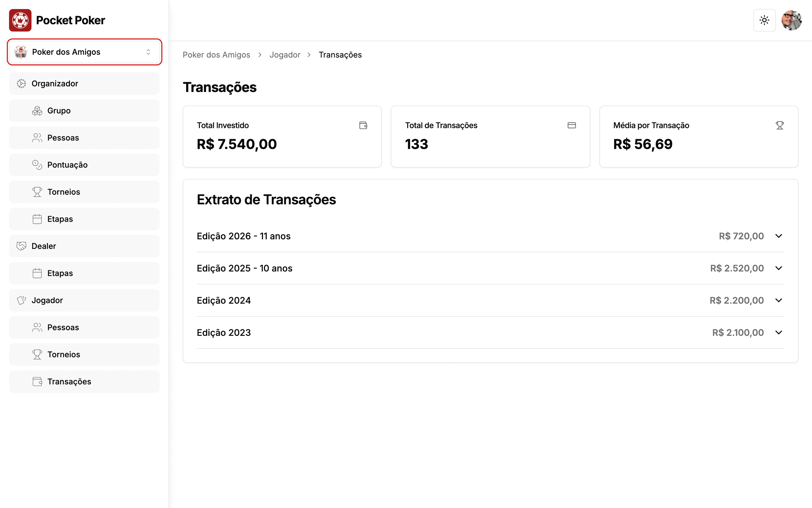Click the people icon beside Pessoas under Organizador
This screenshot has height=508, width=812.
point(37,138)
